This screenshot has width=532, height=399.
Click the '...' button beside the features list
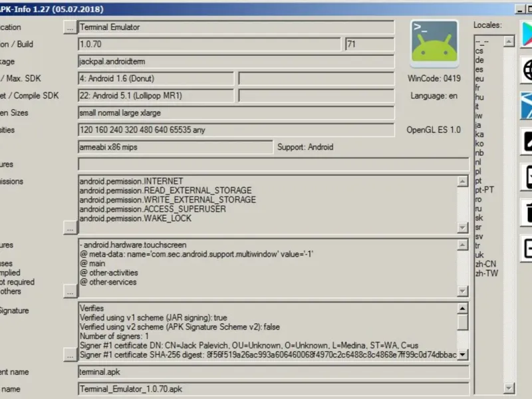pyautogui.click(x=70, y=291)
